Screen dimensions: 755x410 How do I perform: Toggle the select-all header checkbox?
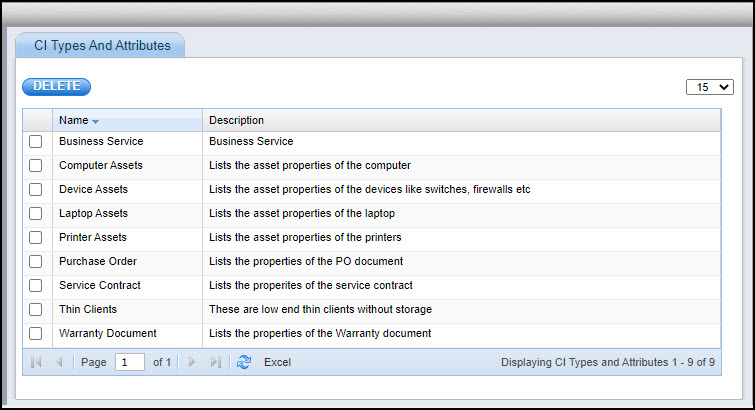(x=36, y=120)
